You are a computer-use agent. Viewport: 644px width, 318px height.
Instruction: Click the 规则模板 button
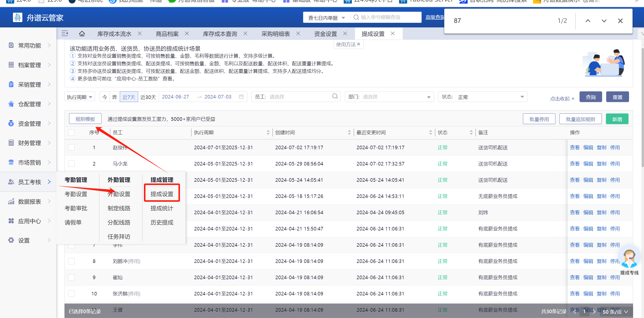85,119
